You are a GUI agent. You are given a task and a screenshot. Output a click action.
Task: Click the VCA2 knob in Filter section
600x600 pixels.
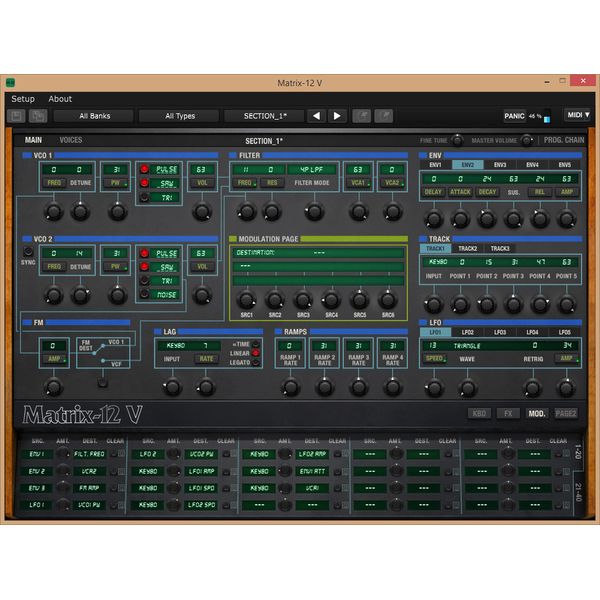coord(393,212)
